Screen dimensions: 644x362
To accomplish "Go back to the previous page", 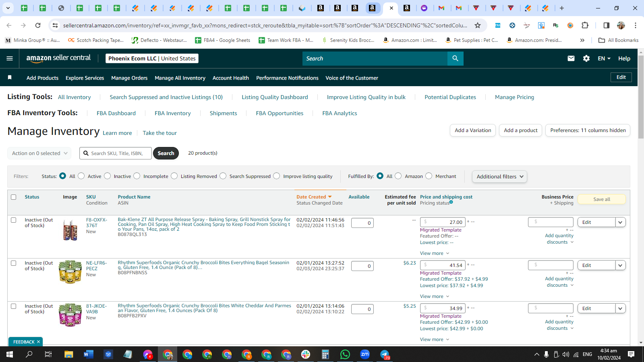I will pos(9,25).
